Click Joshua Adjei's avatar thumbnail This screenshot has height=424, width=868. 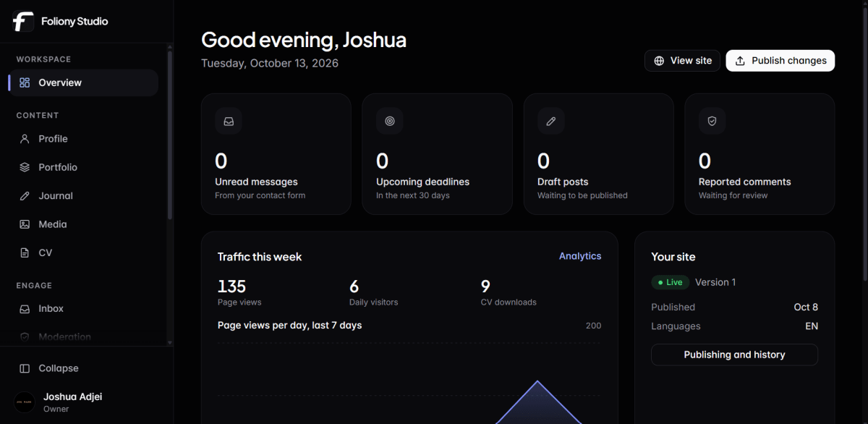(25, 402)
